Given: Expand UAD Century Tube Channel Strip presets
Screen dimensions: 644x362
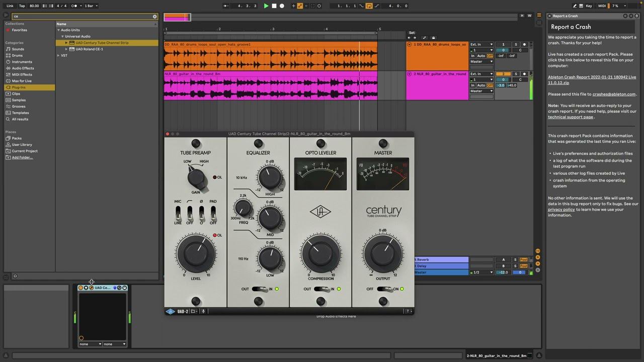Looking at the screenshot, I should tap(66, 43).
